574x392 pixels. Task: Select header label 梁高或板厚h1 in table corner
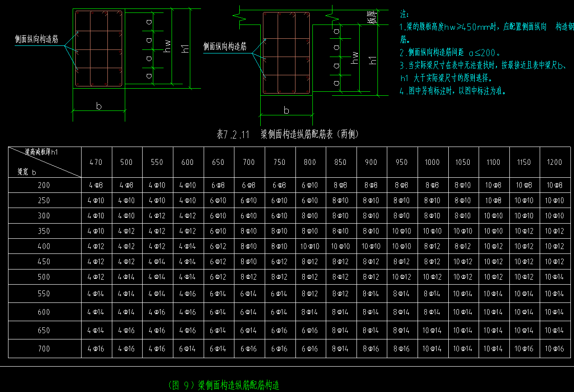coord(41,152)
